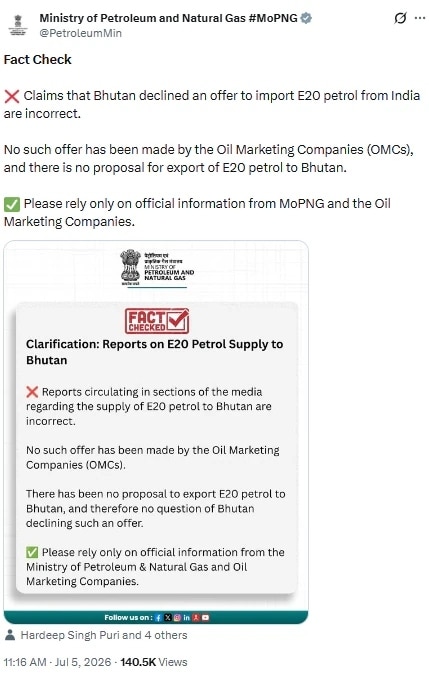
Task: Click the person icon beside tagged users
Action: click(x=10, y=635)
